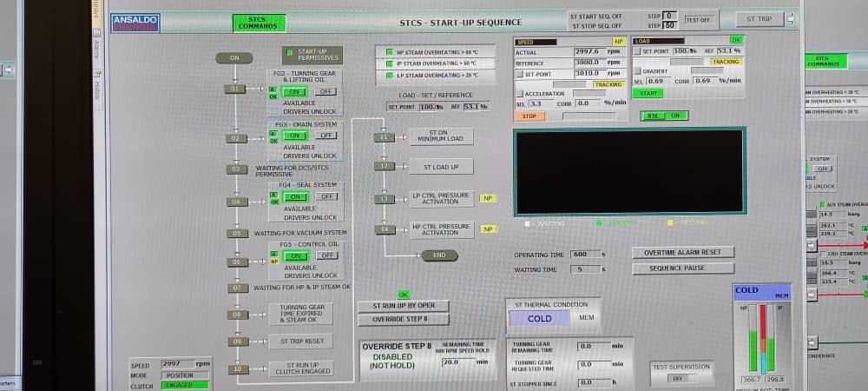The height and width of the screenshot is (391, 868).
Task: Select step 07 box in the sequence
Action: [238, 288]
